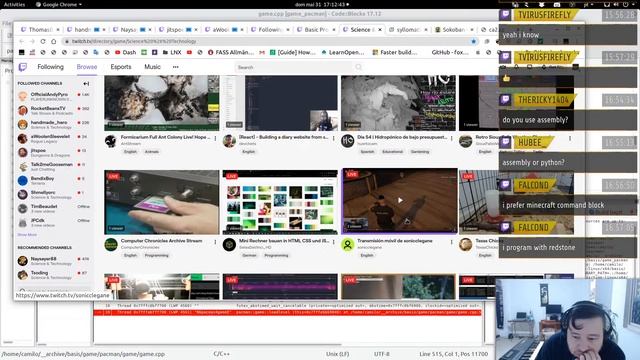Image resolution: width=640 pixels, height=360 pixels.
Task: Expand followed channels with Show More
Action: pyautogui.click(x=27, y=235)
